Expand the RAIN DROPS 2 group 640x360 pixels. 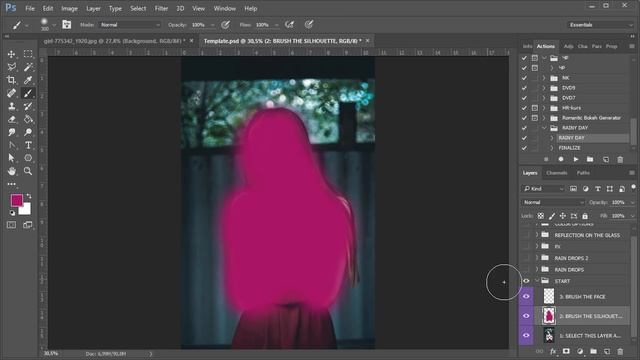click(537, 258)
